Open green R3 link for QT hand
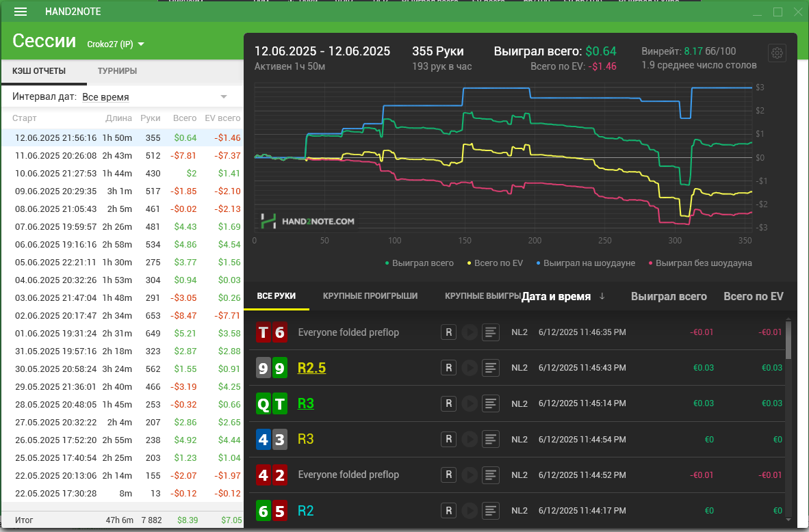Viewport: 809px width, 532px height. point(306,403)
